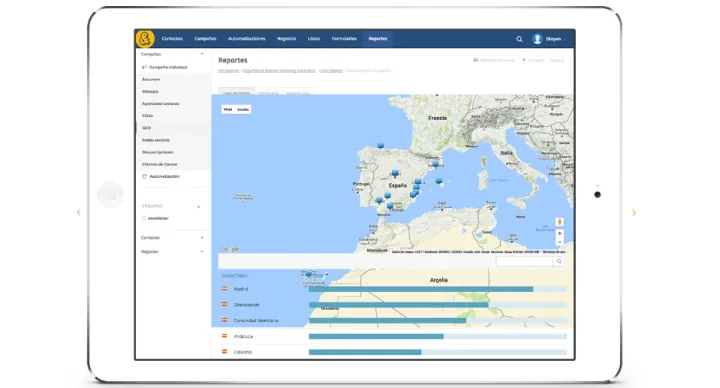This screenshot has width=720, height=388.
Task: Click the Automatización refresh icon
Action: pyautogui.click(x=144, y=176)
